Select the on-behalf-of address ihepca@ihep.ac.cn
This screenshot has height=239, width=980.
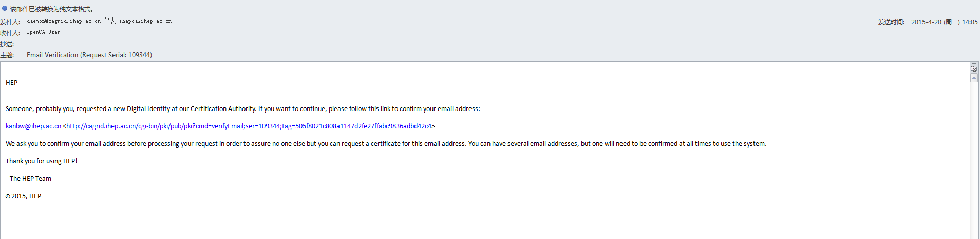[145, 21]
